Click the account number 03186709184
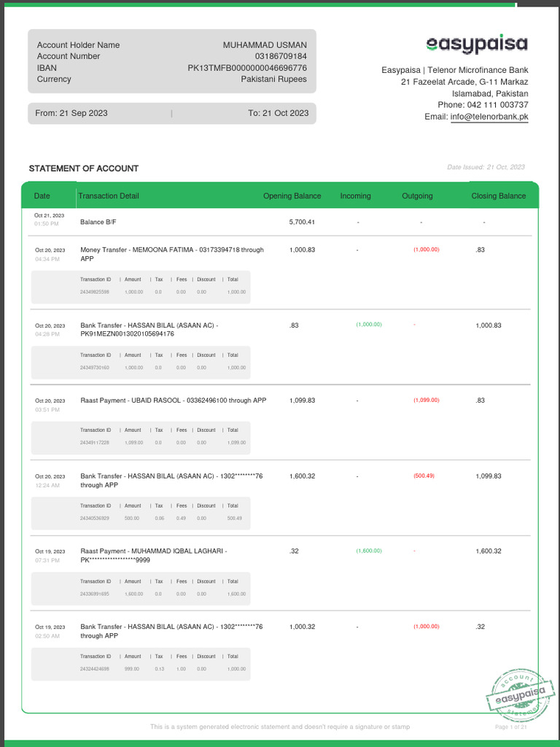Image resolution: width=560 pixels, height=747 pixels. point(281,56)
